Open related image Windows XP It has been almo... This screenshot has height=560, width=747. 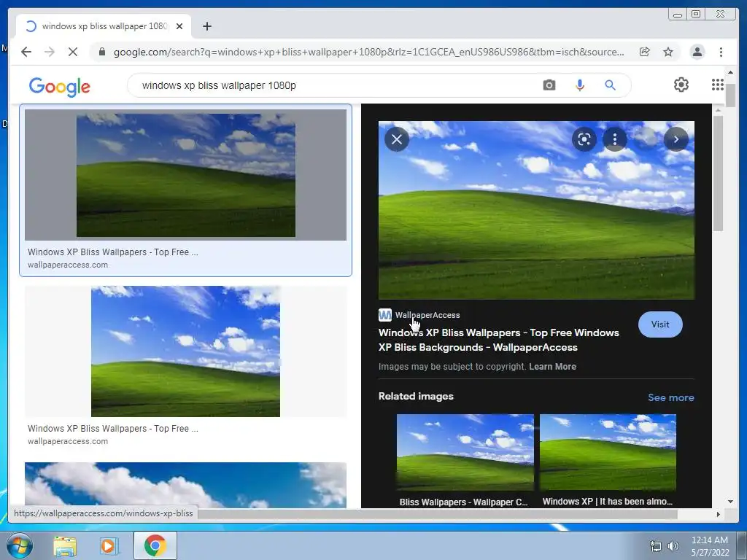click(608, 452)
